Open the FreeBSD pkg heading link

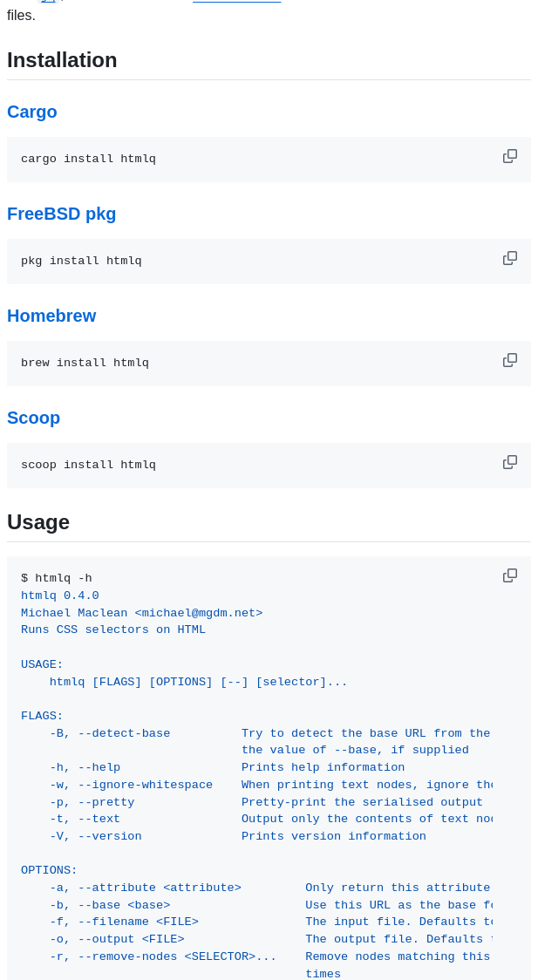[61, 214]
